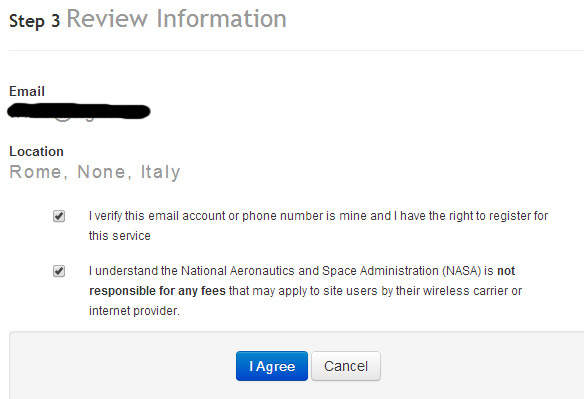This screenshot has height=399, width=584.
Task: Uncheck the NASA fees acknowledgment checkbox
Action: (59, 271)
